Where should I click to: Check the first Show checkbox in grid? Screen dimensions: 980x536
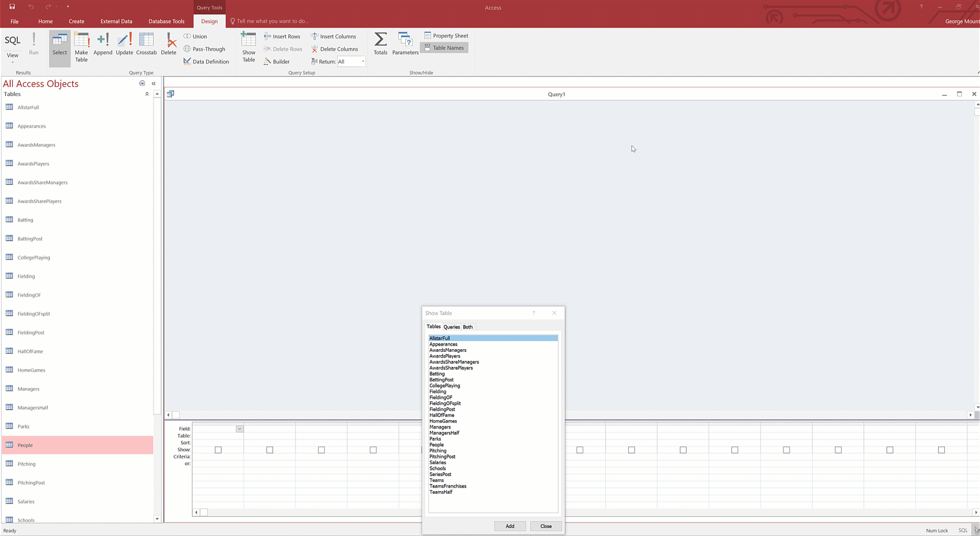coord(218,450)
